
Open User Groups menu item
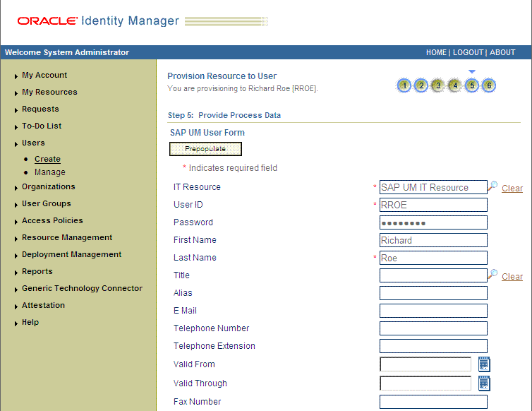[x=47, y=204]
